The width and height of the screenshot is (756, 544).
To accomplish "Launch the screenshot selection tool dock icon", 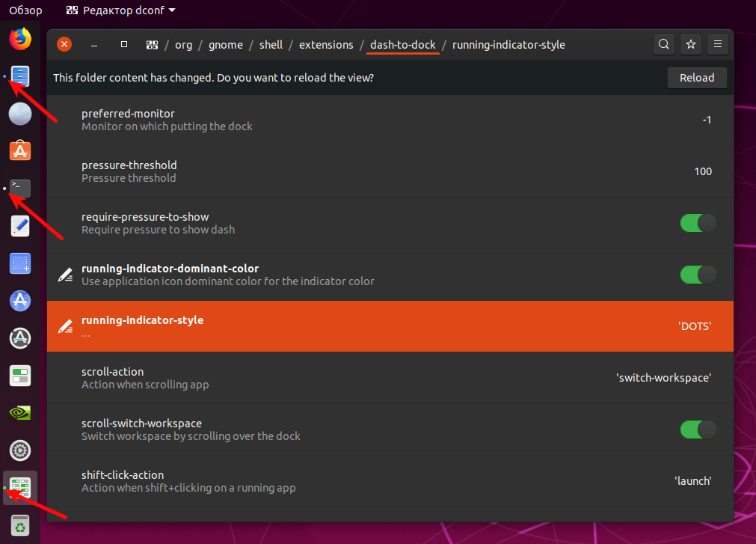I will (x=20, y=263).
